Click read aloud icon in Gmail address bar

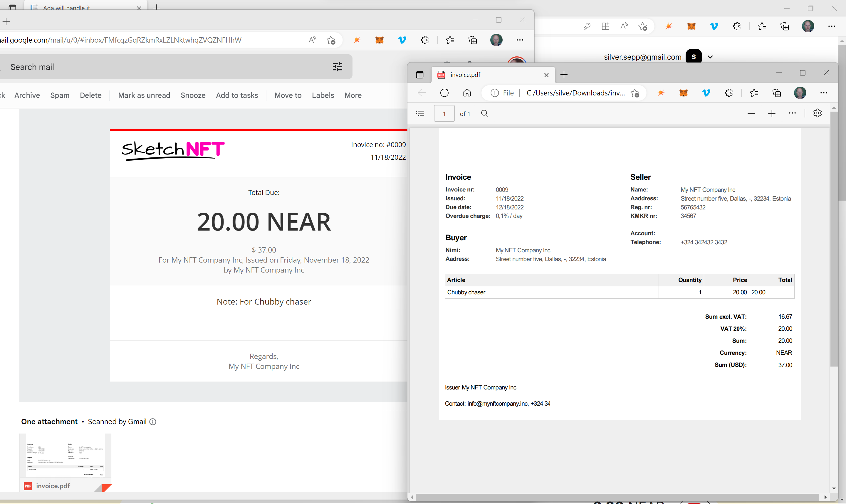pos(312,40)
